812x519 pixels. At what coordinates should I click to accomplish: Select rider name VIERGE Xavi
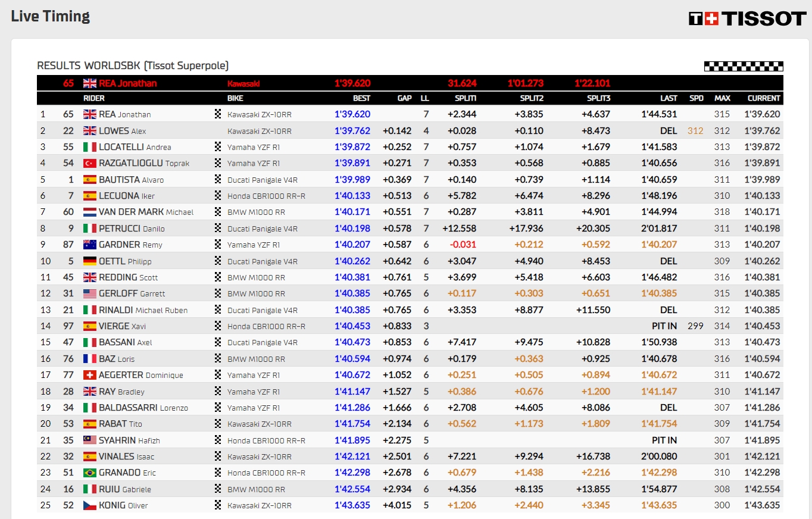pyautogui.click(x=122, y=326)
